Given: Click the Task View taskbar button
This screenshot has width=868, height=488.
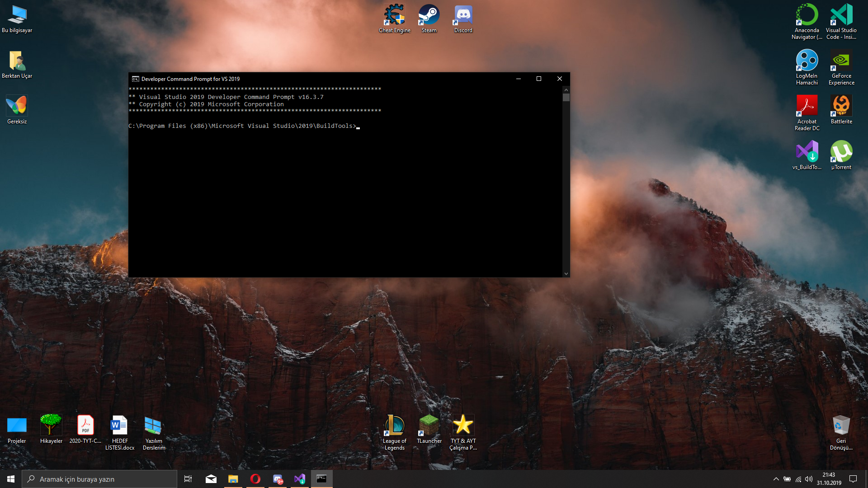Looking at the screenshot, I should pyautogui.click(x=188, y=479).
